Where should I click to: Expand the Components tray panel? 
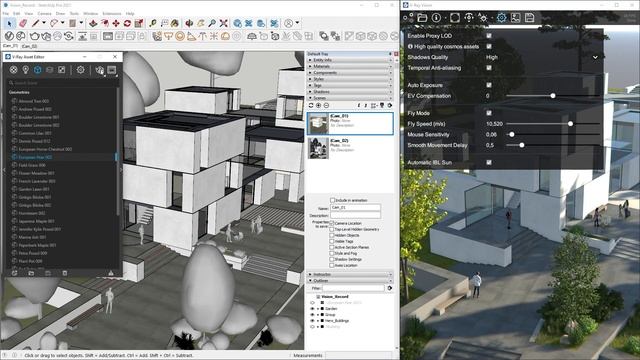[350, 73]
